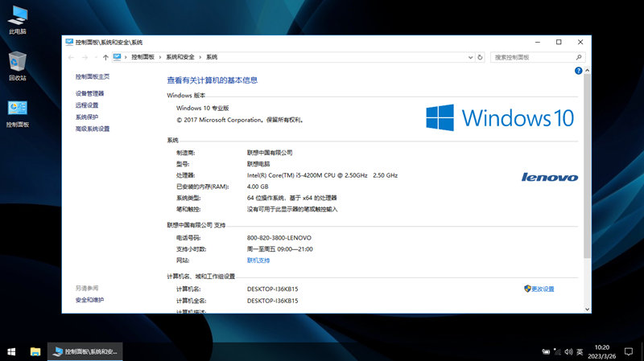Image resolution: width=644 pixels, height=361 pixels.
Task: Open 安全和维护 link
Action: [89, 300]
